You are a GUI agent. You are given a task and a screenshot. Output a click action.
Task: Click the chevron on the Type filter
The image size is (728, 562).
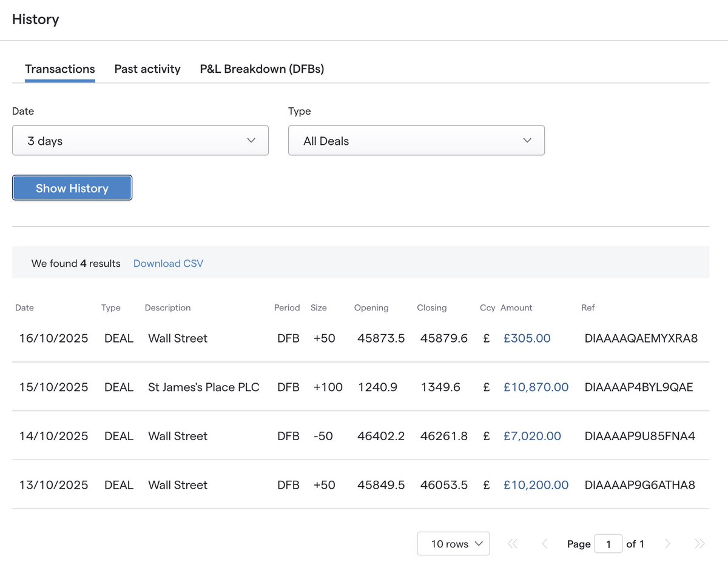pos(527,140)
